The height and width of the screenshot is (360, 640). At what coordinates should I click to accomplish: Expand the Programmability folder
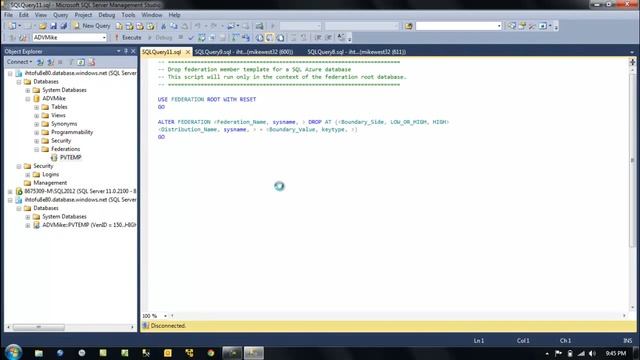pyautogui.click(x=36, y=132)
